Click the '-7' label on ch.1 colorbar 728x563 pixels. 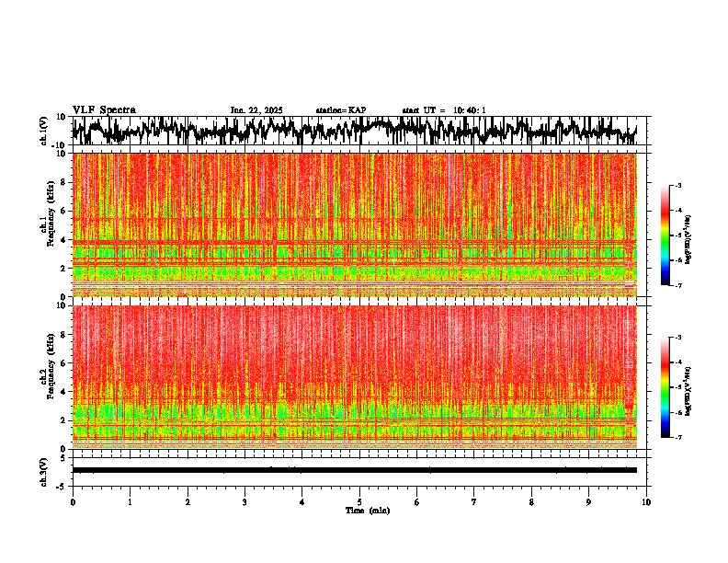[677, 285]
